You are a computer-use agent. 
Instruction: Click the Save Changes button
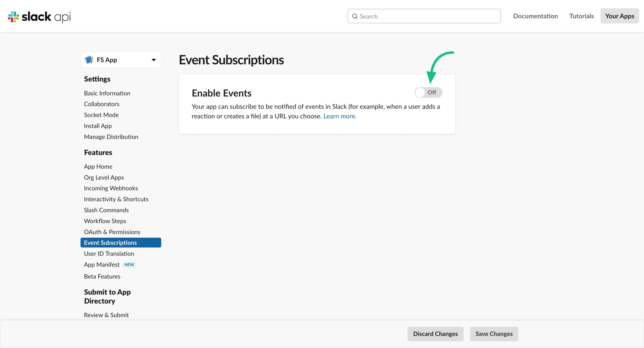[x=494, y=334]
